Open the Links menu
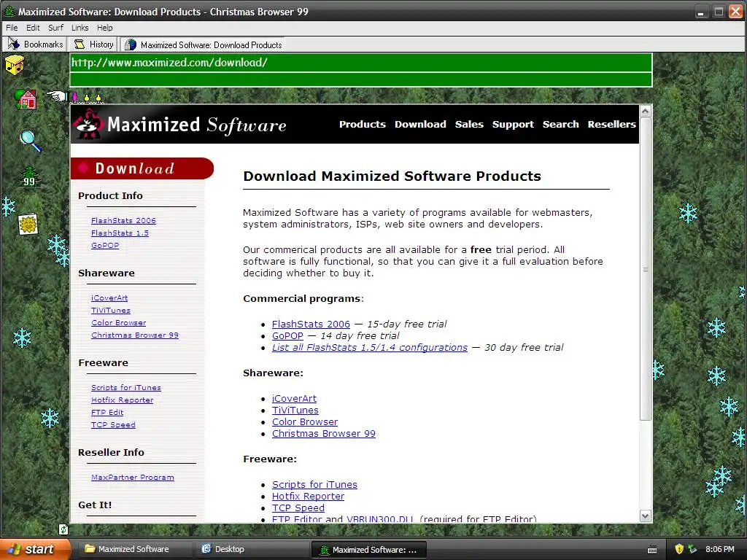 (80, 28)
